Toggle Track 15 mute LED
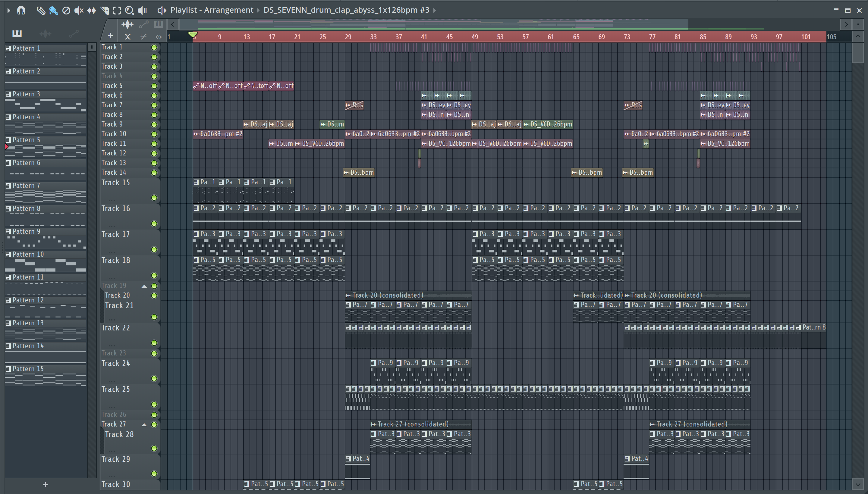This screenshot has width=868, height=494. point(154,198)
